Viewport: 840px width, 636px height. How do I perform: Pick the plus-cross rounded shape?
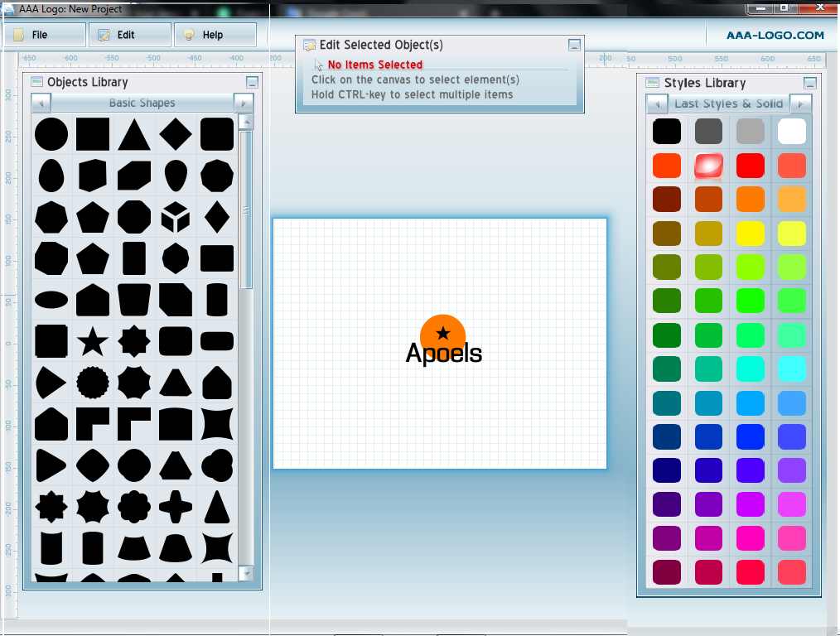175,505
